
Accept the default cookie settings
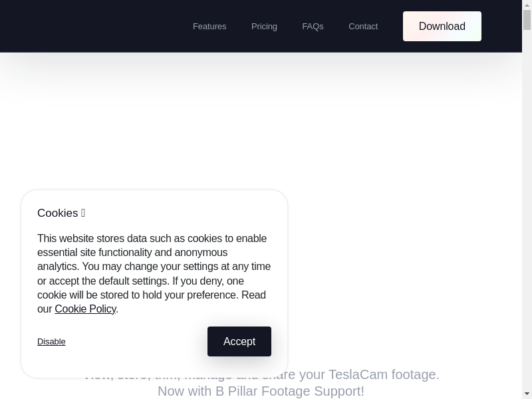[x=239, y=341]
